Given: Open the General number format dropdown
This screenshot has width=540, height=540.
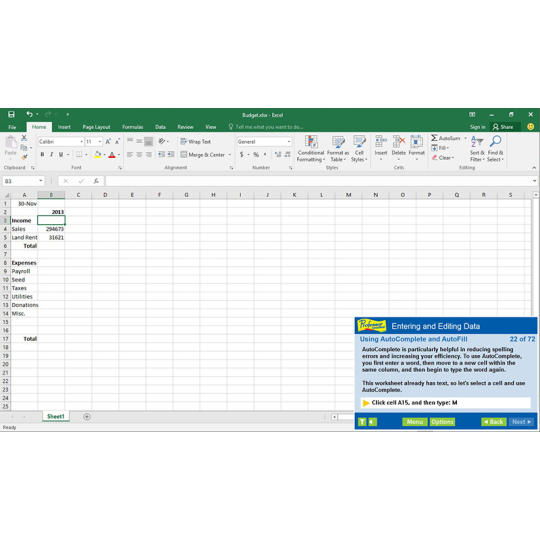Looking at the screenshot, I should pos(289,142).
